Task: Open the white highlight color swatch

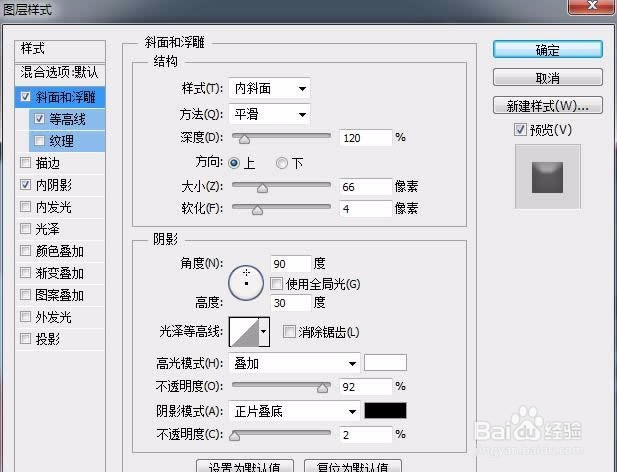Action: point(385,363)
